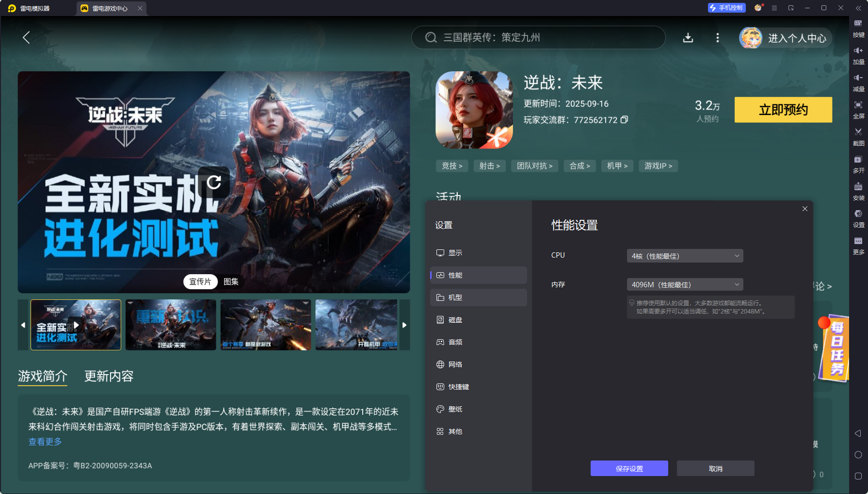Viewport: 868px width, 494px height.
Task: Open the 每日任务 daily tasks badge
Action: point(834,347)
